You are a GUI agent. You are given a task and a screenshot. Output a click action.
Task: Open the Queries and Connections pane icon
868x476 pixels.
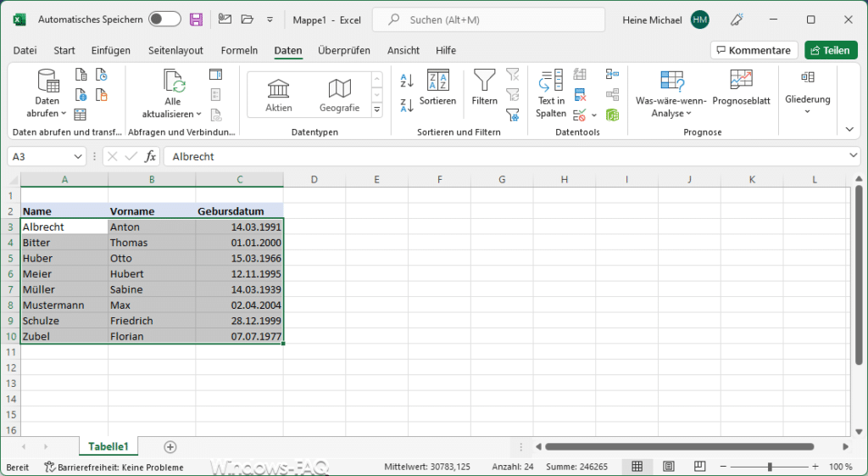[x=215, y=75]
